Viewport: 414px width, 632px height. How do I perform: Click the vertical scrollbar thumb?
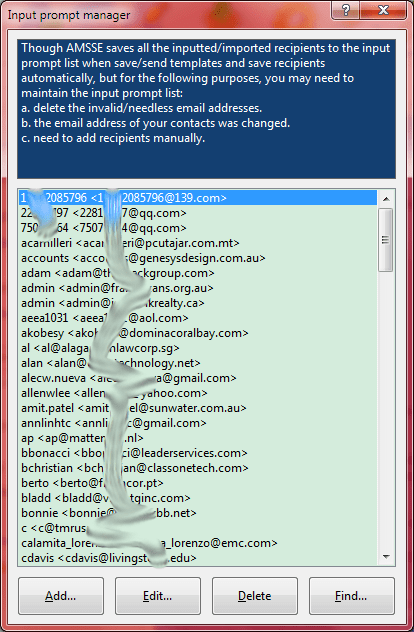tap(386, 240)
